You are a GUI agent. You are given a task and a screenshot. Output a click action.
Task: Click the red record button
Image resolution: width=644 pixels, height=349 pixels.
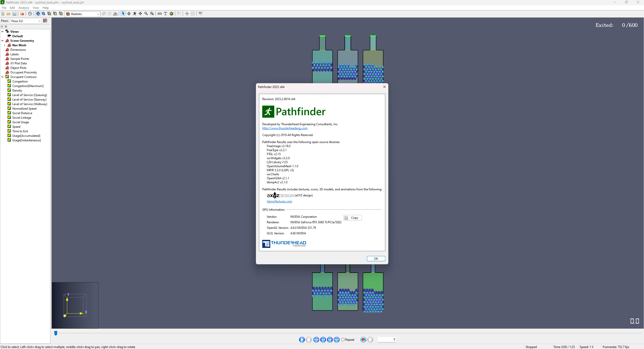363,340
